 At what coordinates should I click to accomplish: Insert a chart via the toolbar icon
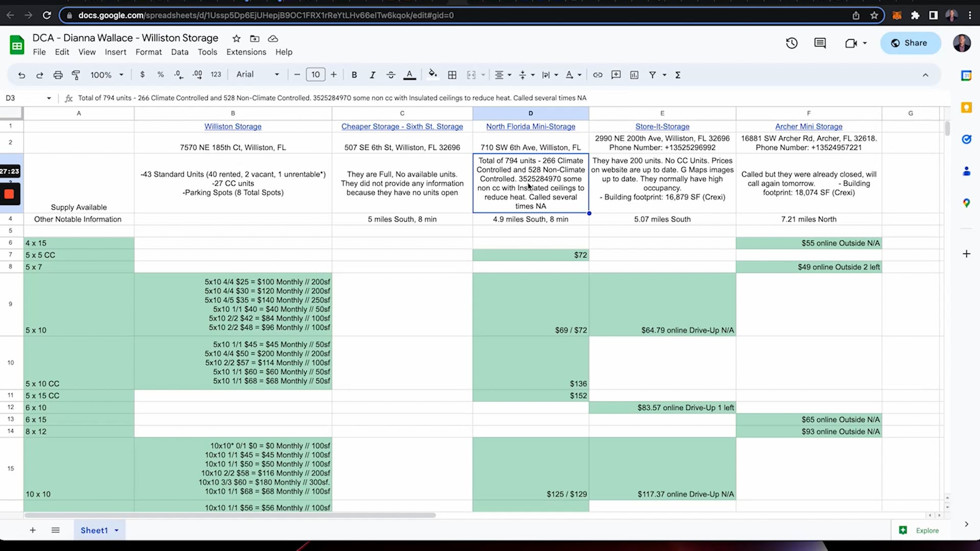pos(634,74)
